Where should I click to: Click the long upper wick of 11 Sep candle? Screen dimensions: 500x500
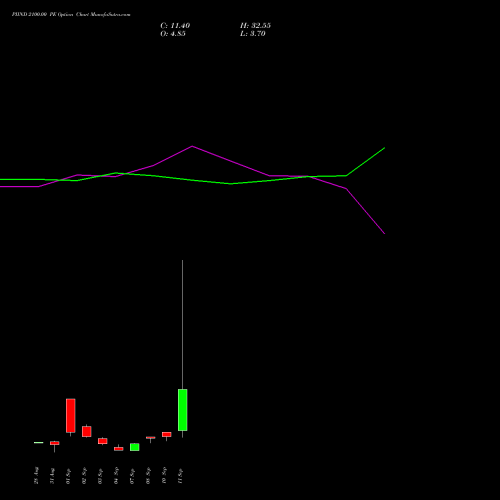click(x=182, y=325)
